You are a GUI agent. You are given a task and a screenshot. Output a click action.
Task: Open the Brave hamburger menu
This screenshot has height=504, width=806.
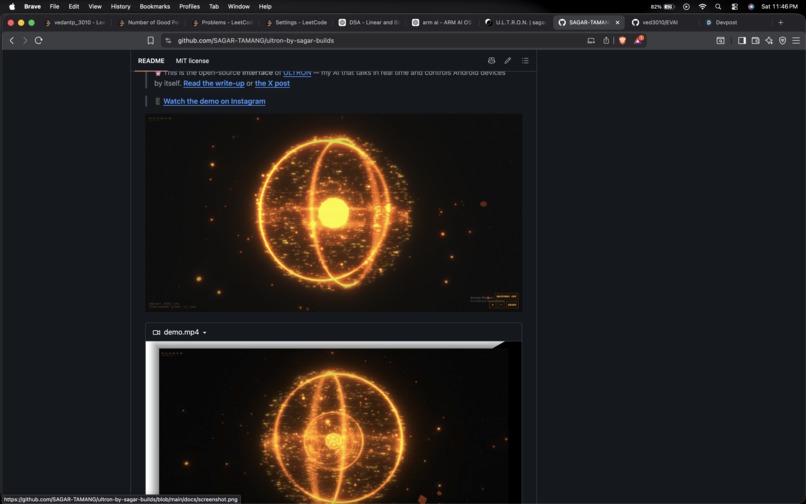point(796,41)
